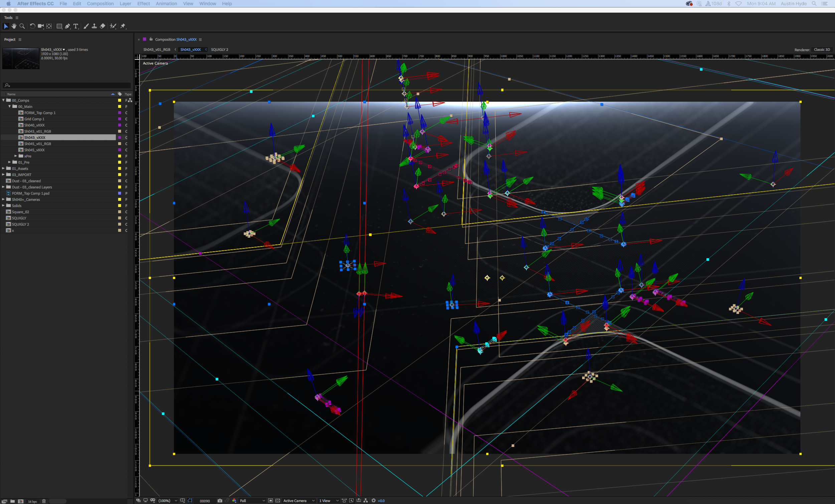Expand the Solids folder

(x=3, y=205)
